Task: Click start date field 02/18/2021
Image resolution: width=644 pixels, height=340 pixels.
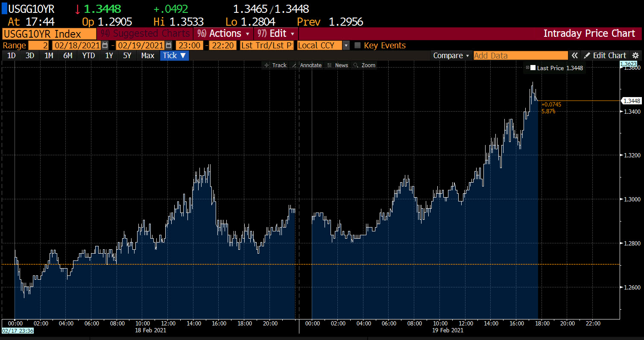Action: (77, 45)
